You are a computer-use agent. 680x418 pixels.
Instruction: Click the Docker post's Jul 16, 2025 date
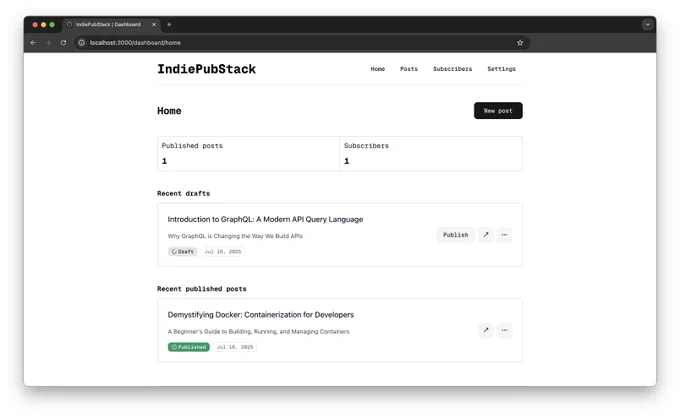coord(235,347)
